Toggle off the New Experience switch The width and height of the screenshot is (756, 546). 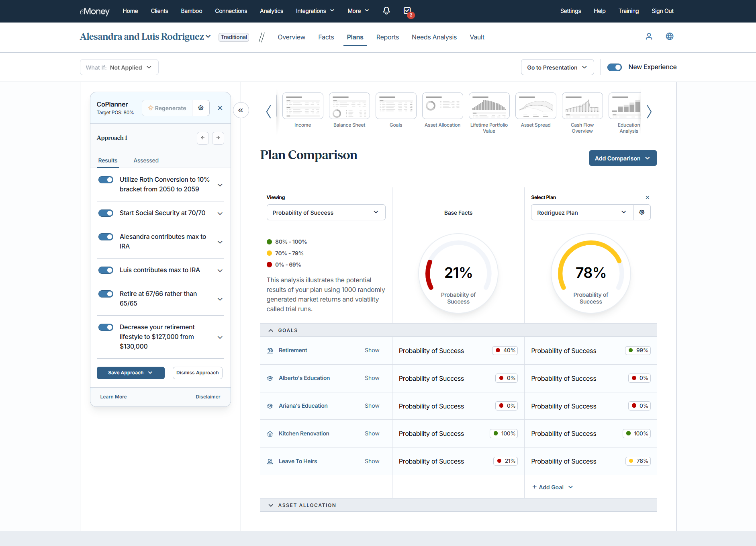614,67
